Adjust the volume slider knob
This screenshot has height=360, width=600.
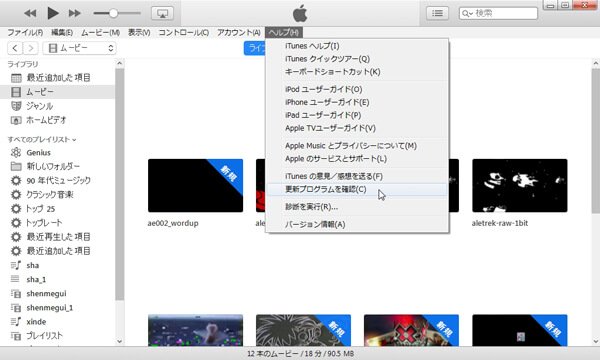coord(113,13)
